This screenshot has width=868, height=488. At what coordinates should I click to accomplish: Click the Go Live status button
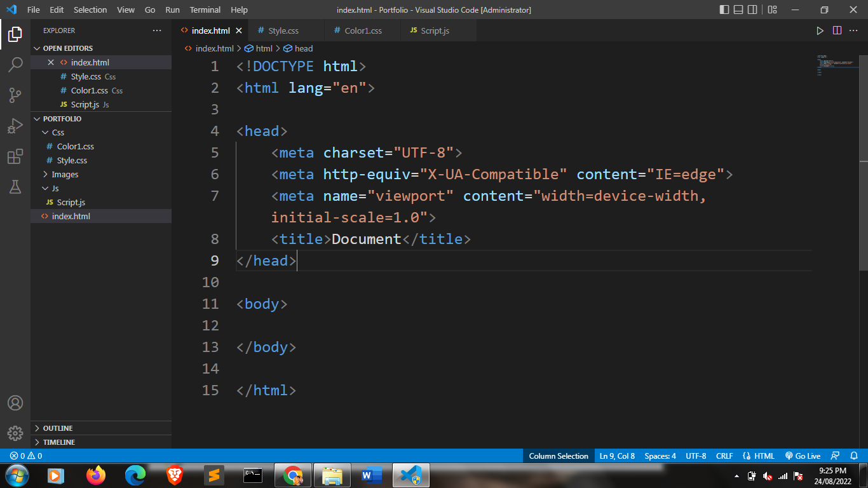tap(803, 456)
